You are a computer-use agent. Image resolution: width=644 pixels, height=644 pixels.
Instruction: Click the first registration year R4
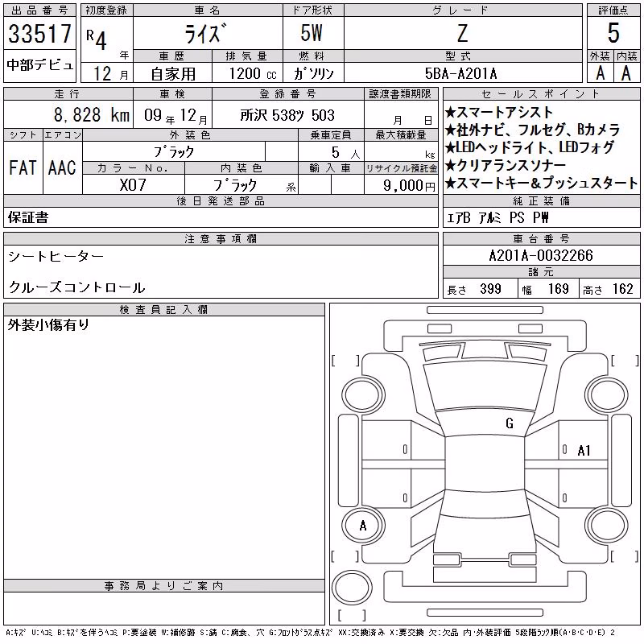tap(97, 39)
